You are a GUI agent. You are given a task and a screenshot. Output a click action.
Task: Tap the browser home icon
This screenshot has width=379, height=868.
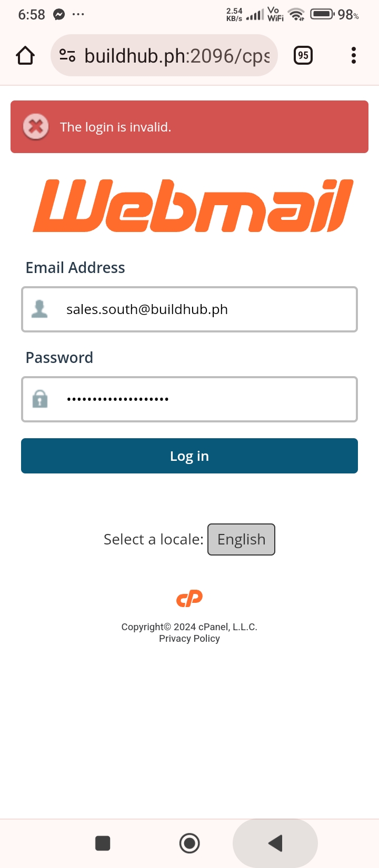25,55
